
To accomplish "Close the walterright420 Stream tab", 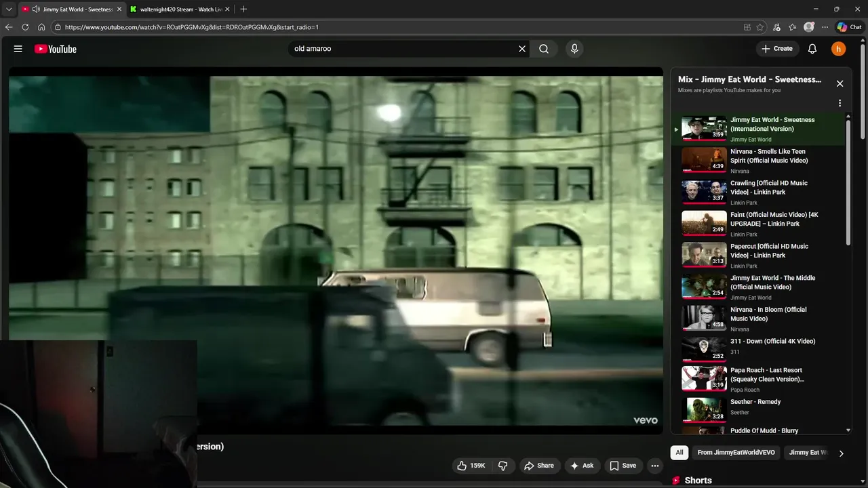I will pyautogui.click(x=227, y=9).
